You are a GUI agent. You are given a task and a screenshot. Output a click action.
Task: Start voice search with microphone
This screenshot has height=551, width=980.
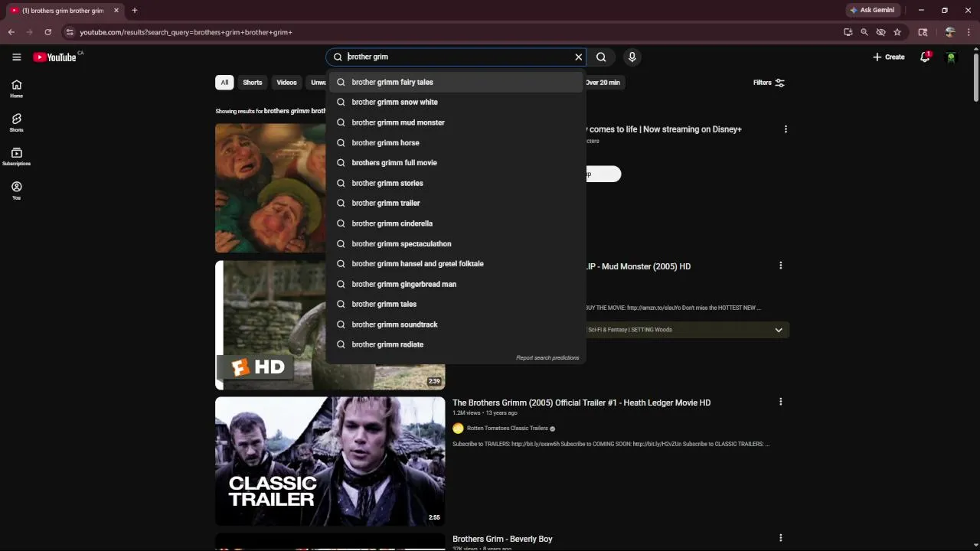click(632, 57)
